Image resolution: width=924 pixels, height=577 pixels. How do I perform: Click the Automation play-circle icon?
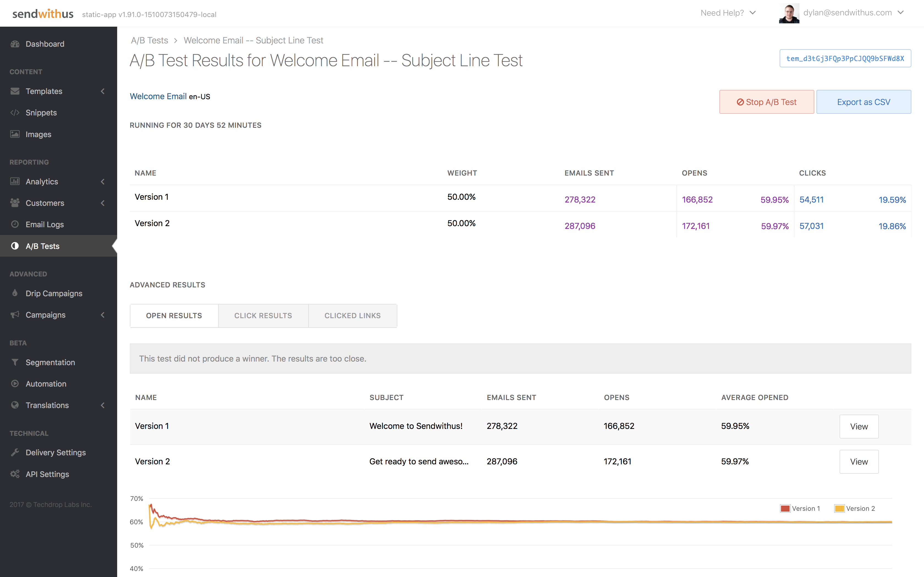tap(15, 384)
